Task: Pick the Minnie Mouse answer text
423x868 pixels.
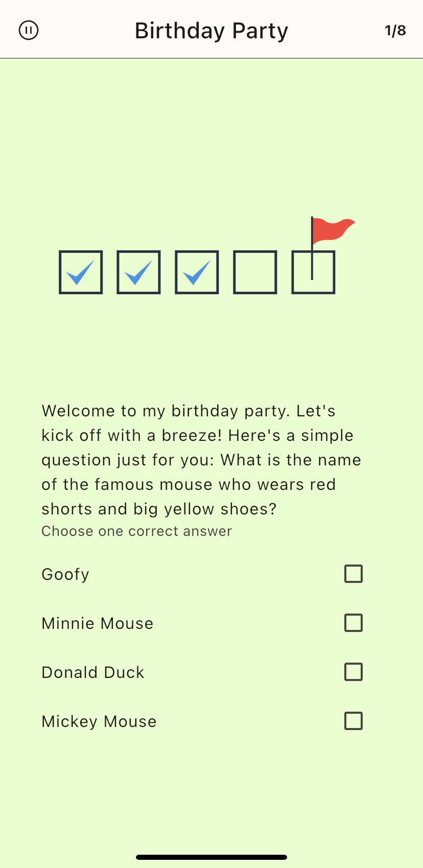Action: 98,623
